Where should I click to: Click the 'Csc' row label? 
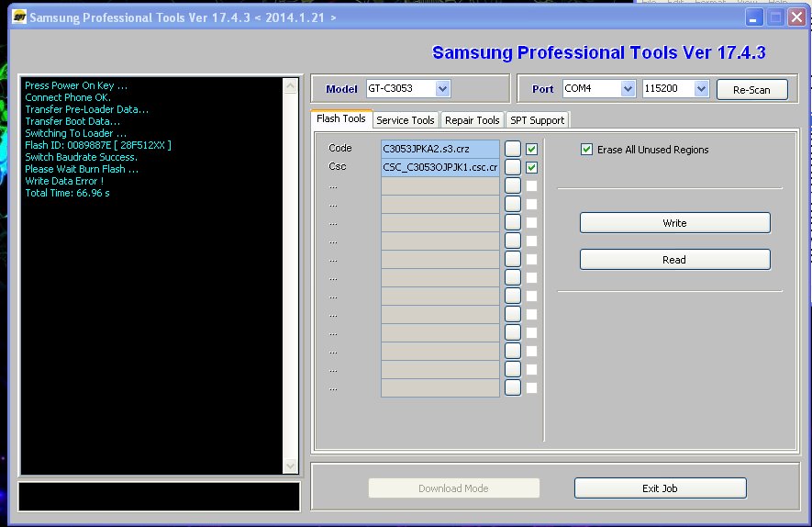click(x=337, y=166)
